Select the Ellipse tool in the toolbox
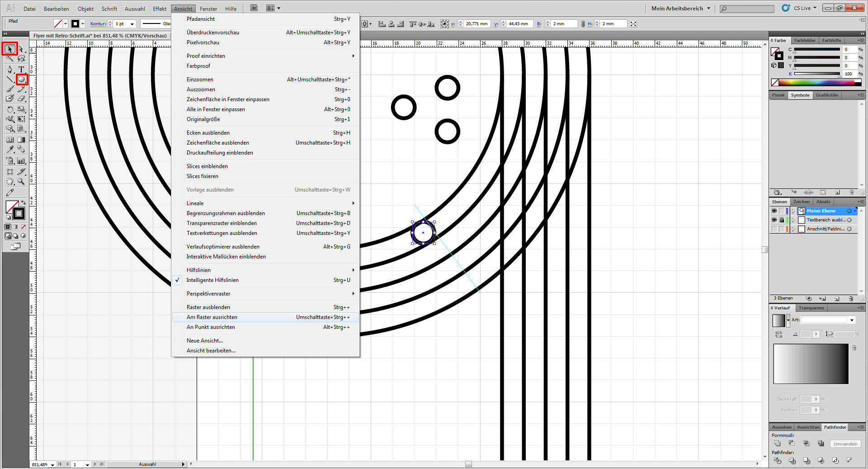Image resolution: width=868 pixels, height=469 pixels. (21, 80)
